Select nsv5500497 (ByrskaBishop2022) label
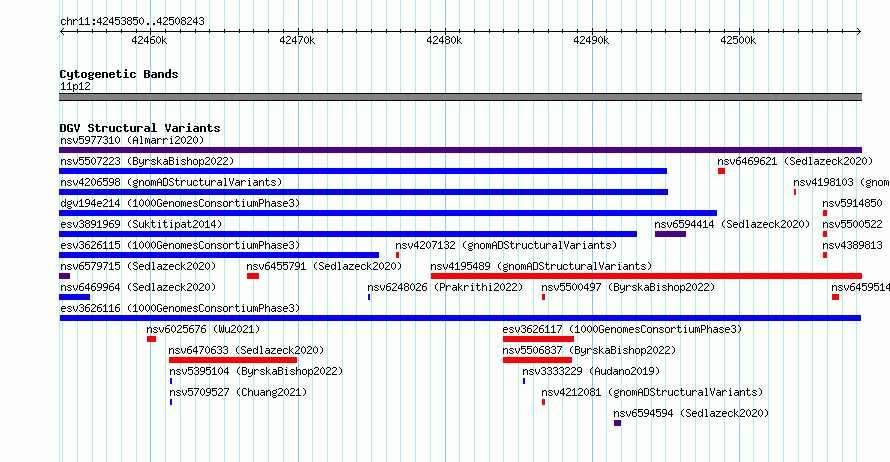 pos(628,287)
